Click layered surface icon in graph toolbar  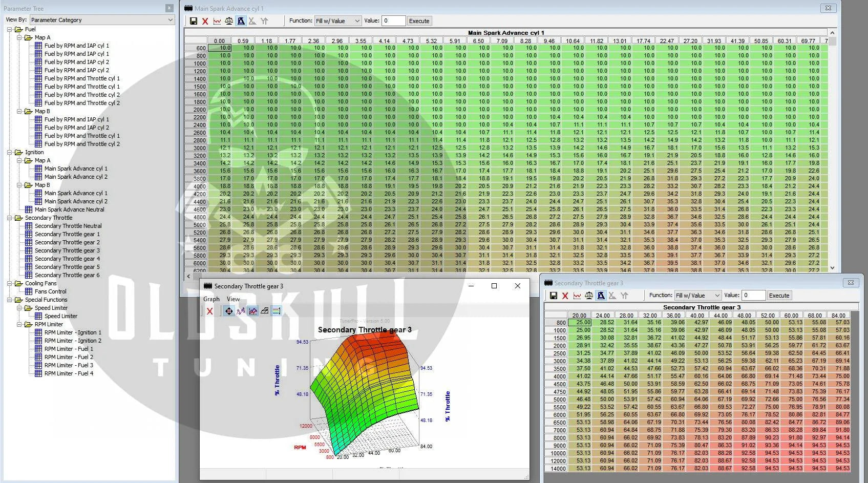click(x=264, y=311)
